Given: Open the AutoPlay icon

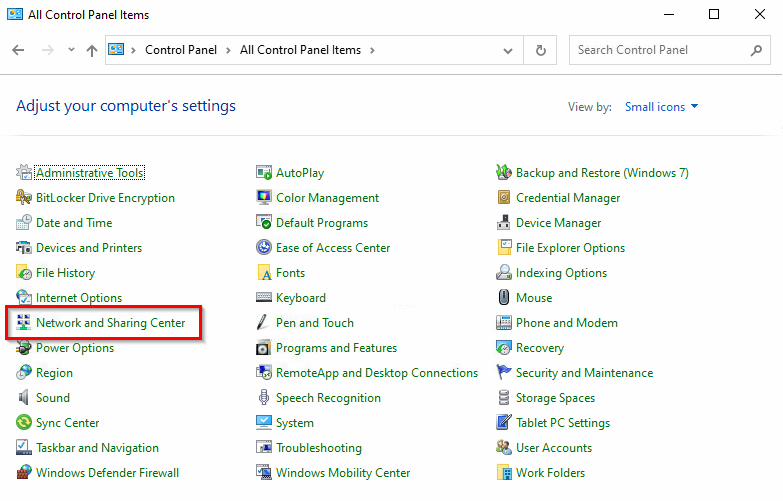Looking at the screenshot, I should (x=264, y=173).
